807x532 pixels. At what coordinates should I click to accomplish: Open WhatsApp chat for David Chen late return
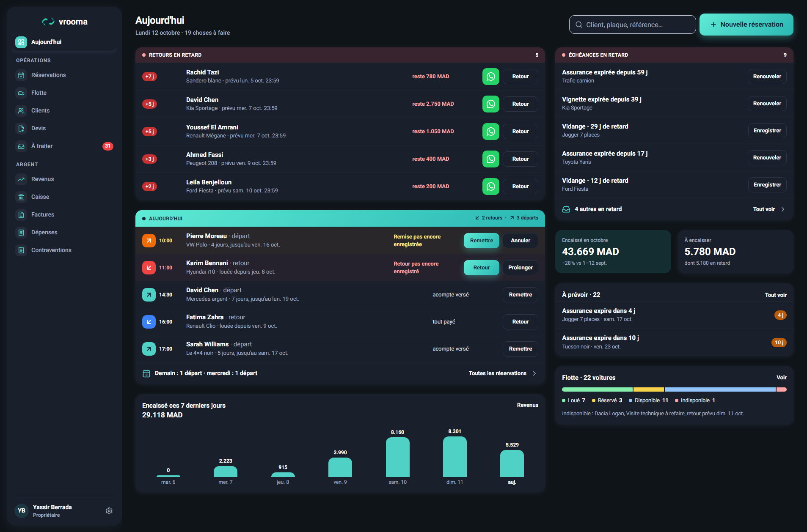tap(491, 104)
